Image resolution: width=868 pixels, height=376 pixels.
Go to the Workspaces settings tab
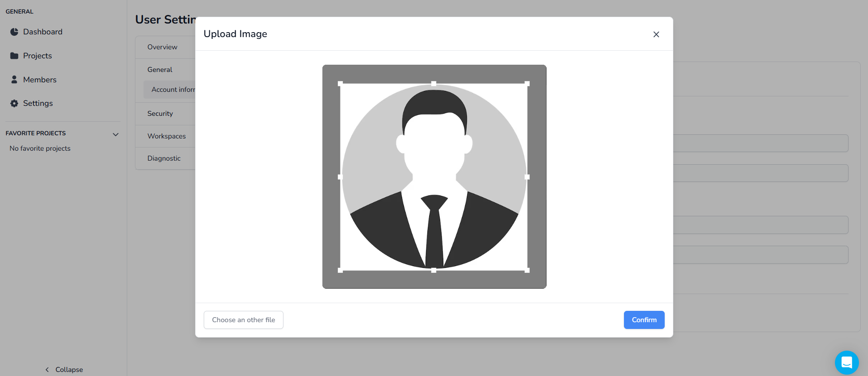[166, 136]
